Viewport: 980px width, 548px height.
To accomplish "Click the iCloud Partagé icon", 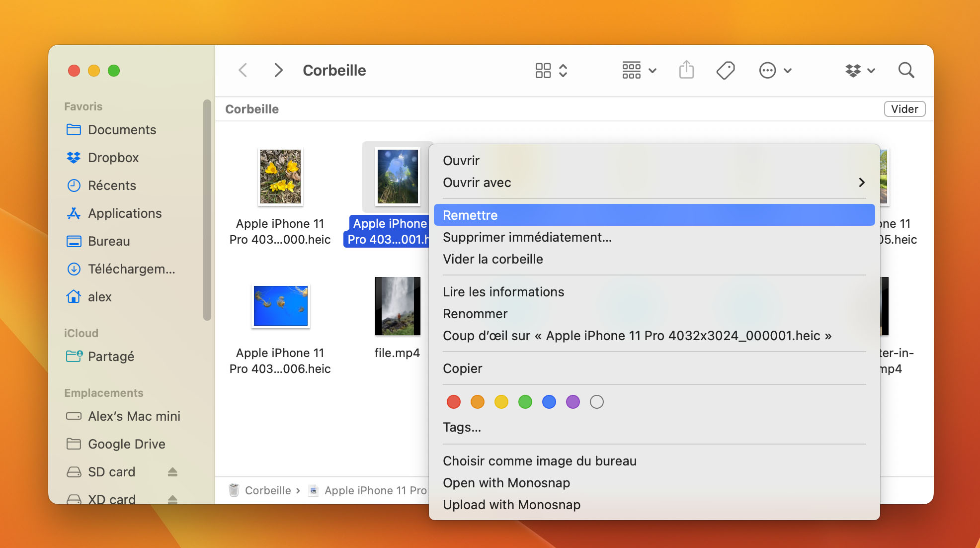I will pos(76,355).
